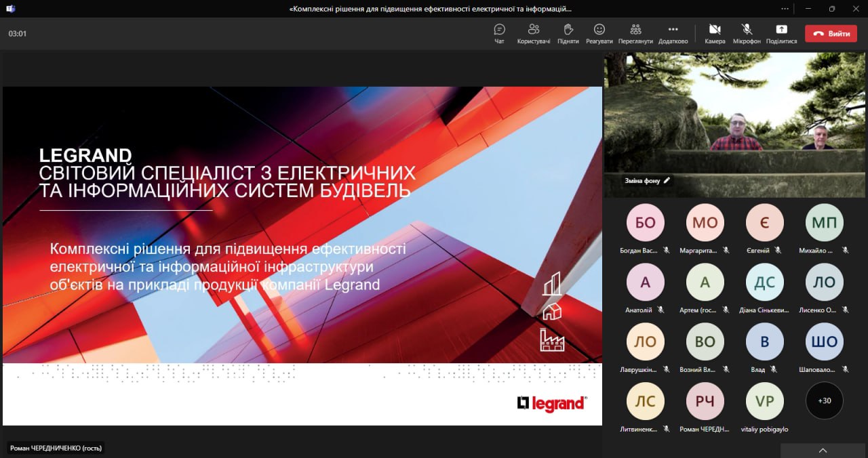Click muted mic icon next to Михайло
Viewport: 868px width, 458px height.
846,250
